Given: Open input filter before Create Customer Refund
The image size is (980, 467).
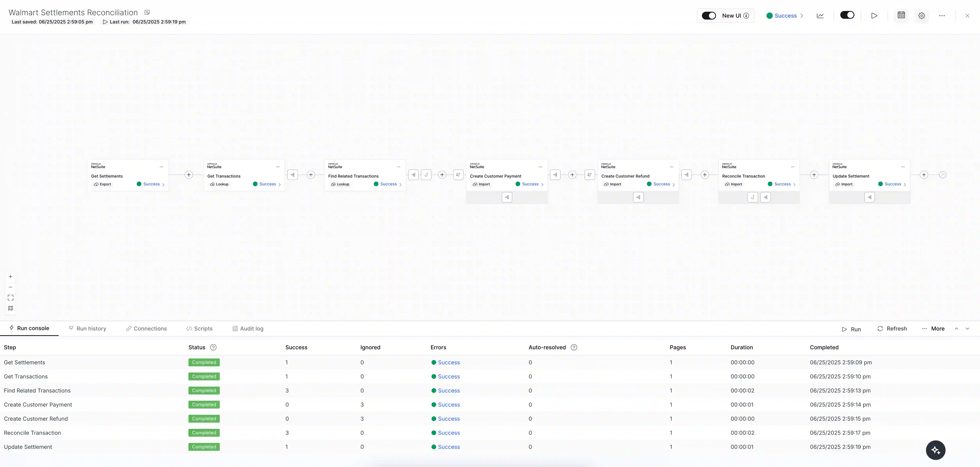Looking at the screenshot, I should pyautogui.click(x=590, y=175).
